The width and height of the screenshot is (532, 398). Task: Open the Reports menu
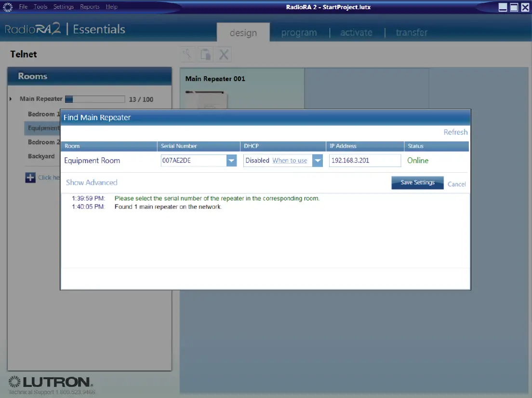(90, 7)
